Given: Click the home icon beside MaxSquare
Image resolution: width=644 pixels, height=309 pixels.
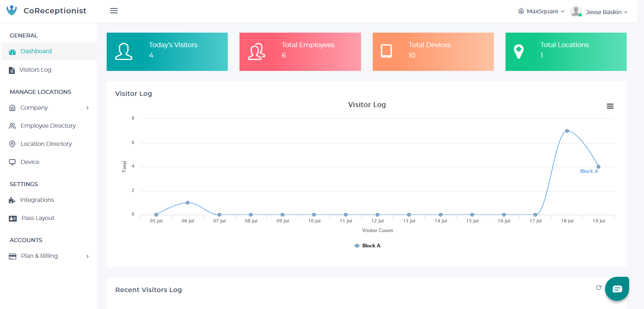Looking at the screenshot, I should pyautogui.click(x=521, y=11).
